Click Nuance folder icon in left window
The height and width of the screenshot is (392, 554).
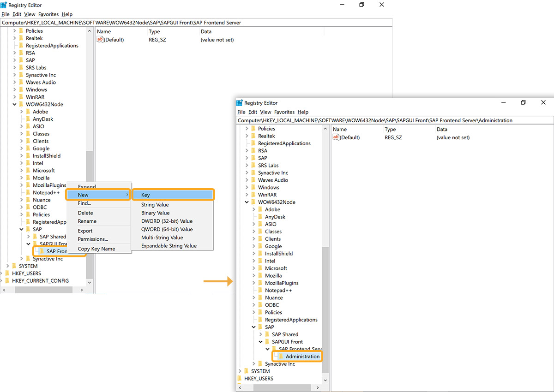coord(28,200)
